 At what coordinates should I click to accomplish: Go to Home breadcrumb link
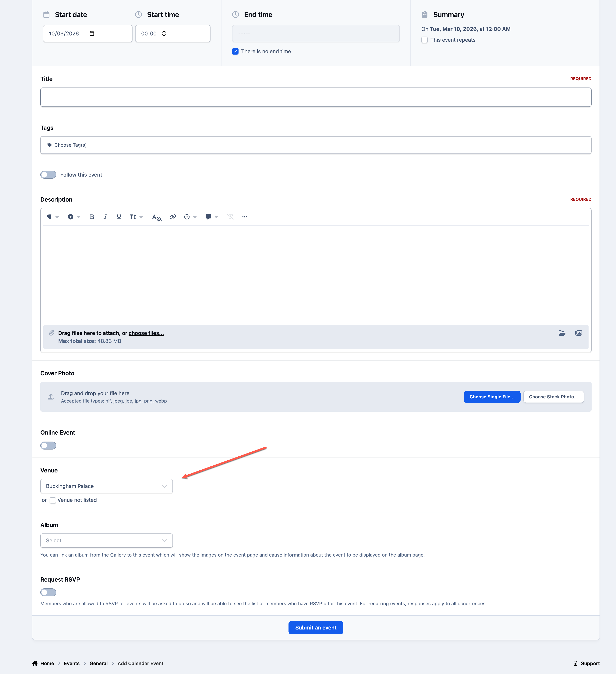click(x=47, y=663)
